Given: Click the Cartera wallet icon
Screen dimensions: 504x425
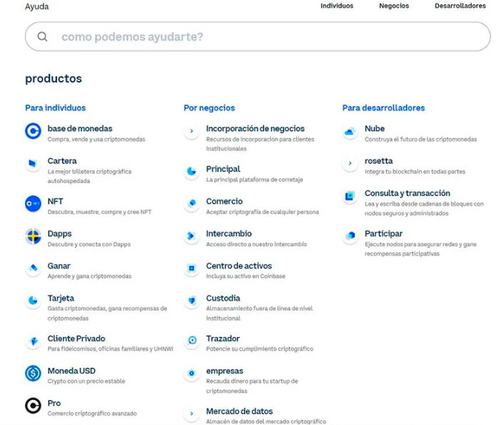Looking at the screenshot, I should coord(33,164).
